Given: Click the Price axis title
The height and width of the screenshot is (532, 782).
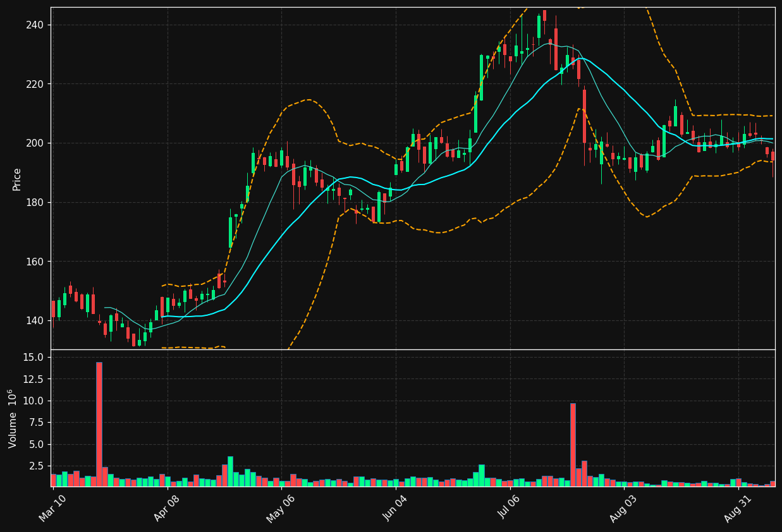Looking at the screenshot, I should 17,179.
